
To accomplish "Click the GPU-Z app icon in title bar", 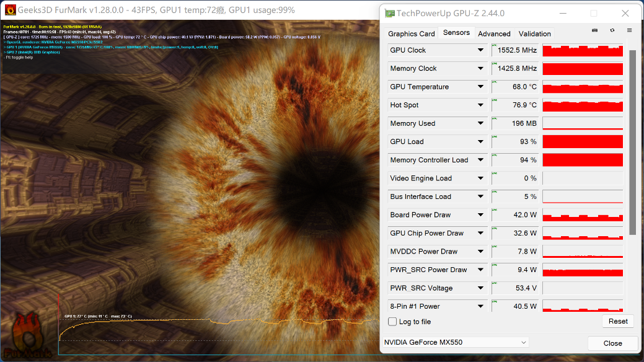I will click(389, 13).
